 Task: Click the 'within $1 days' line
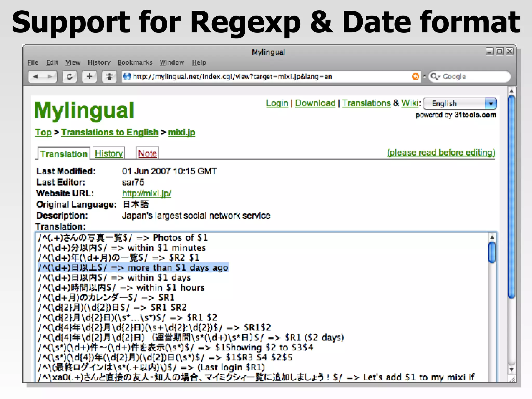(x=114, y=278)
